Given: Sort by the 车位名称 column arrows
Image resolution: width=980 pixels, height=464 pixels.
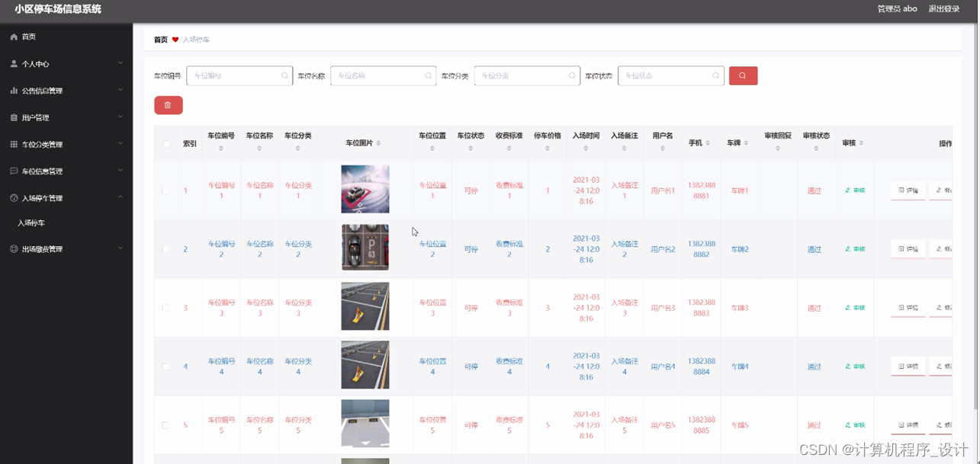Looking at the screenshot, I should pyautogui.click(x=259, y=149).
